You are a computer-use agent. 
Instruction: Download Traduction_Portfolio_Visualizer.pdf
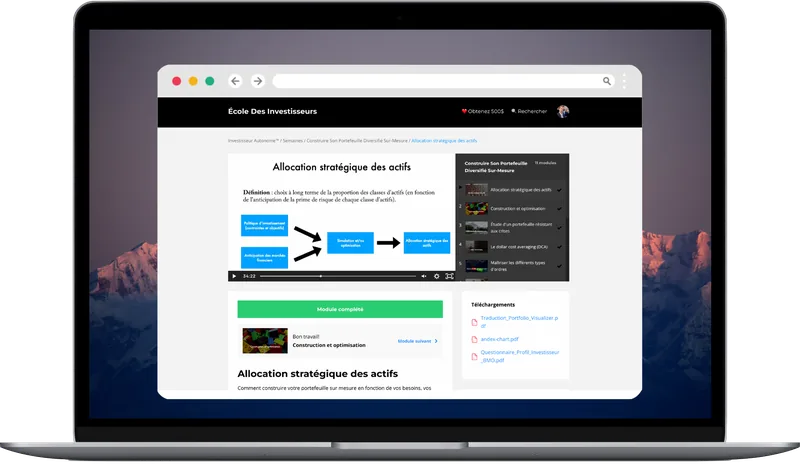pos(519,322)
